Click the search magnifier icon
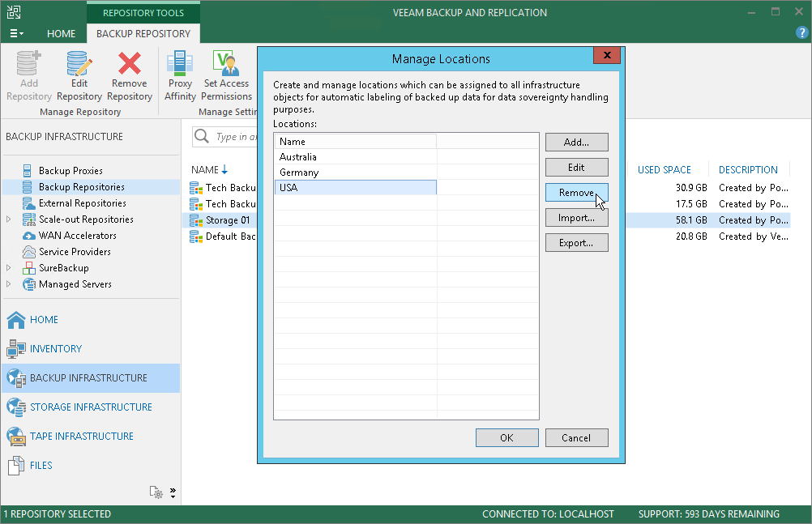Viewport: 812px width, 524px height. [202, 136]
